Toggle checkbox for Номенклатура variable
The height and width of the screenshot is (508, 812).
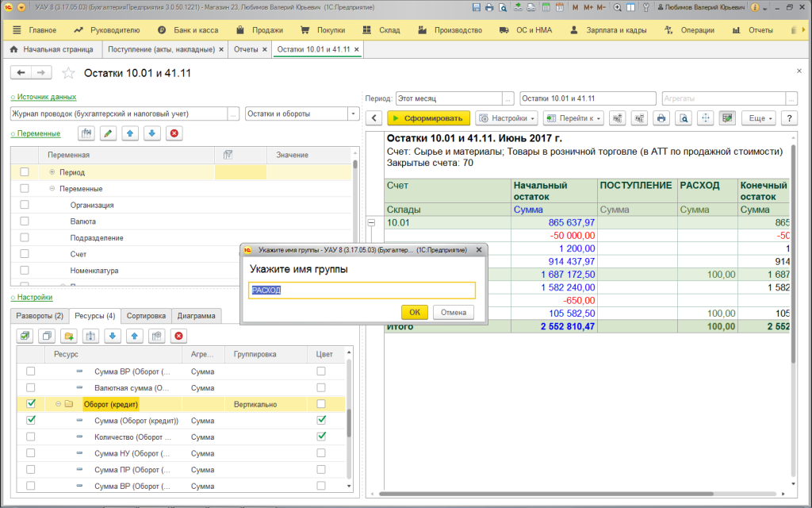tap(25, 271)
